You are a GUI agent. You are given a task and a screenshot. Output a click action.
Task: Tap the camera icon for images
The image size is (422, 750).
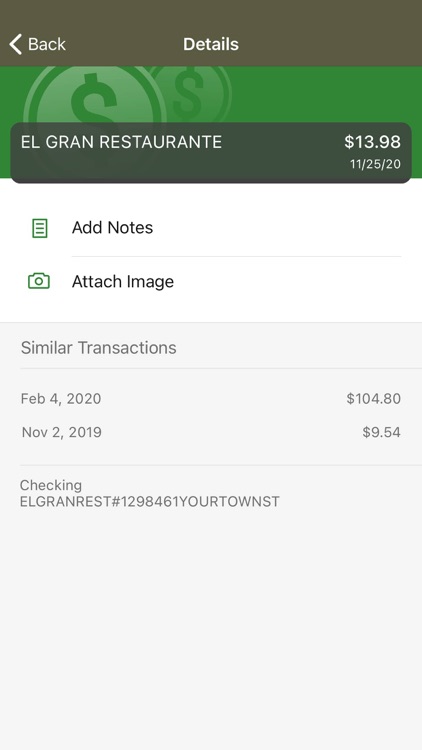(x=39, y=281)
